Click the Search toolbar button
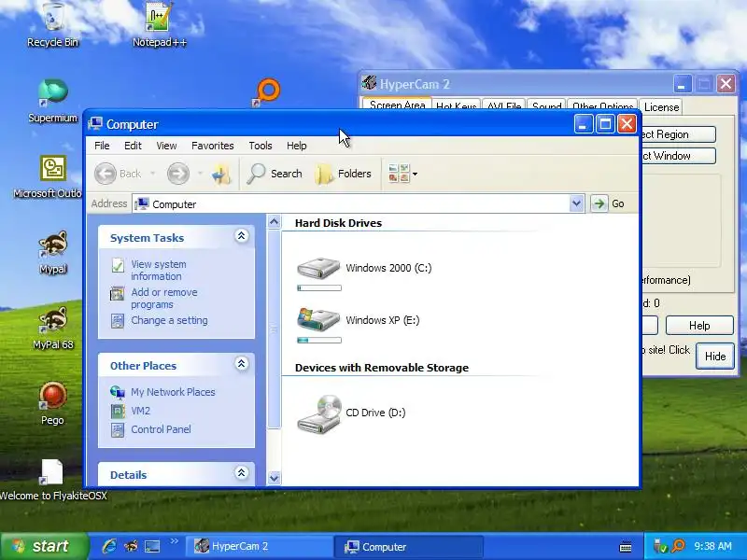The width and height of the screenshot is (747, 560). point(275,174)
